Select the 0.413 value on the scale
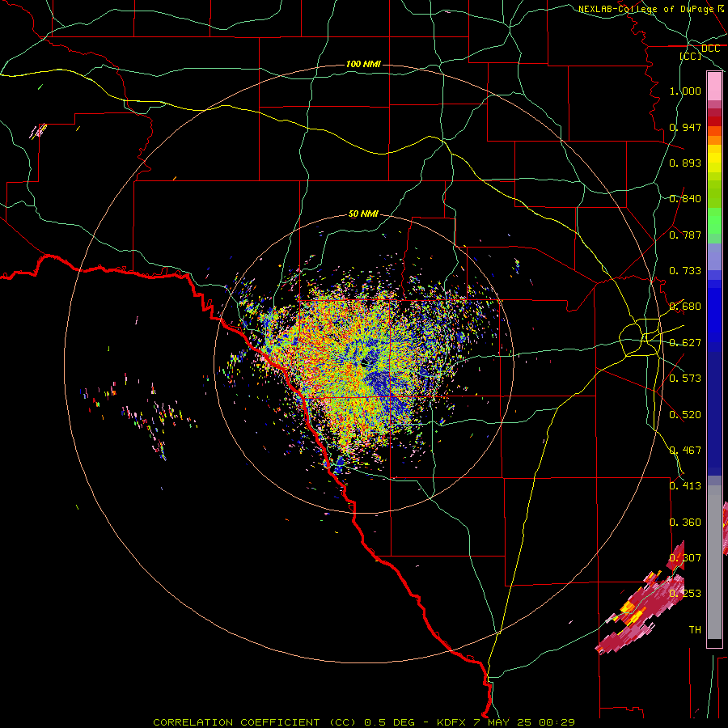Screen dimensions: 728x728 [685, 486]
